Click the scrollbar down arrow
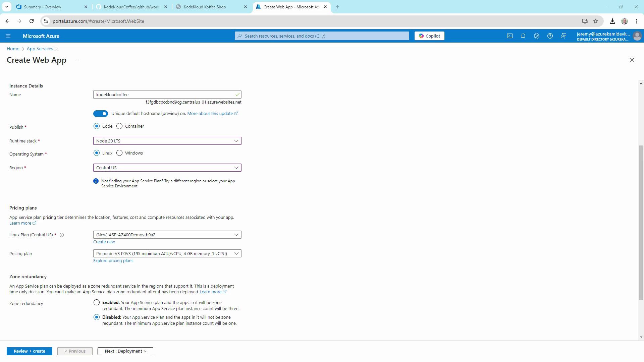 tap(641, 337)
